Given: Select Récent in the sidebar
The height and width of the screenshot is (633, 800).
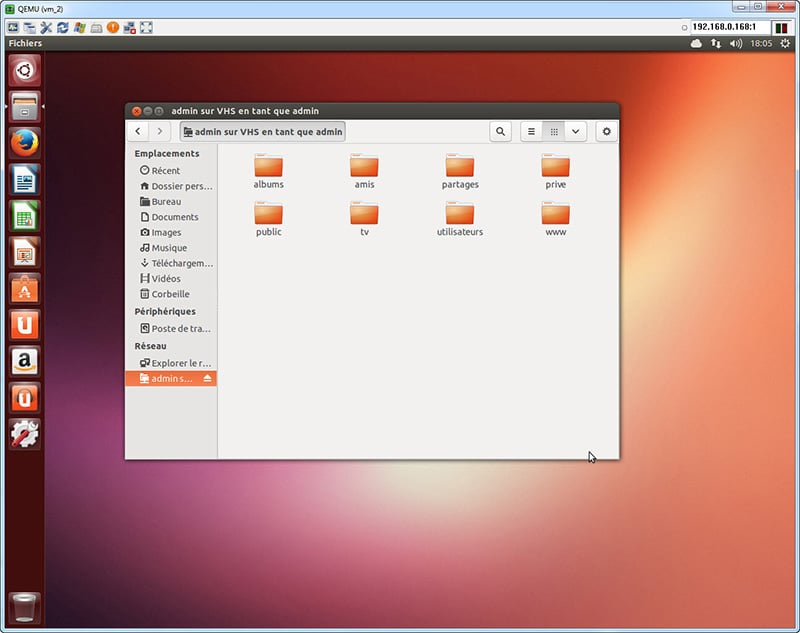Looking at the screenshot, I should click(171, 170).
